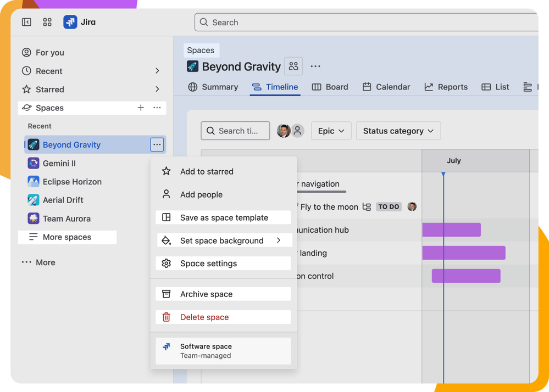Select Archive space
The width and height of the screenshot is (549, 392).
223,294
